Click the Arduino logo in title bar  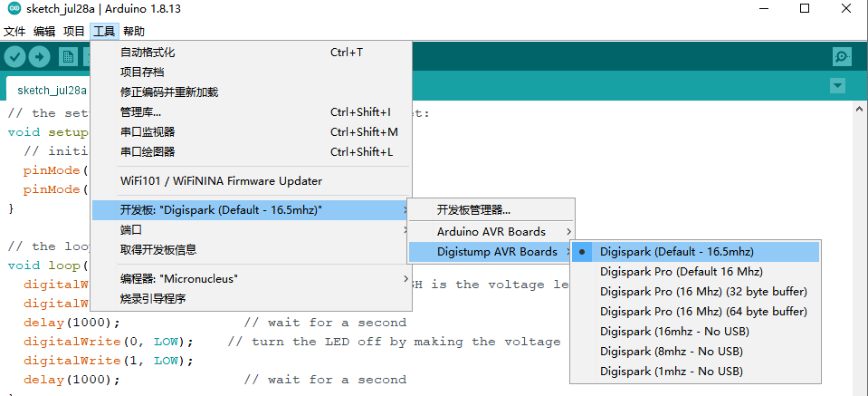(x=15, y=9)
